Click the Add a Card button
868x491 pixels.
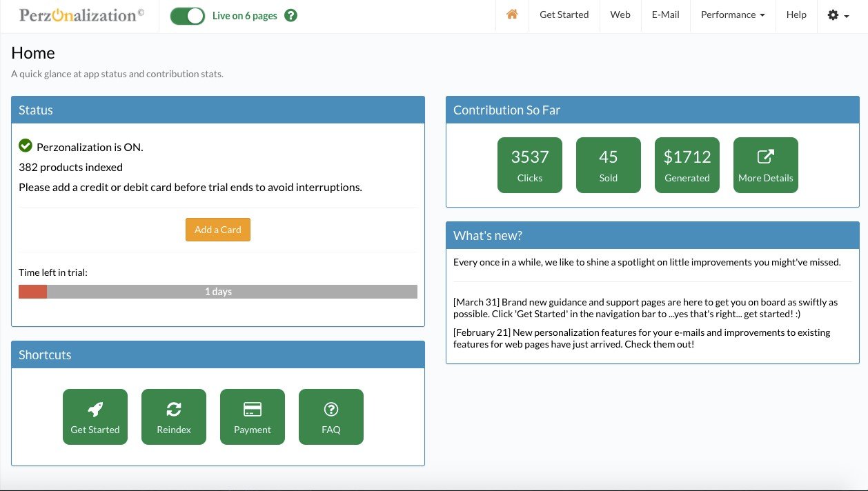coord(218,230)
